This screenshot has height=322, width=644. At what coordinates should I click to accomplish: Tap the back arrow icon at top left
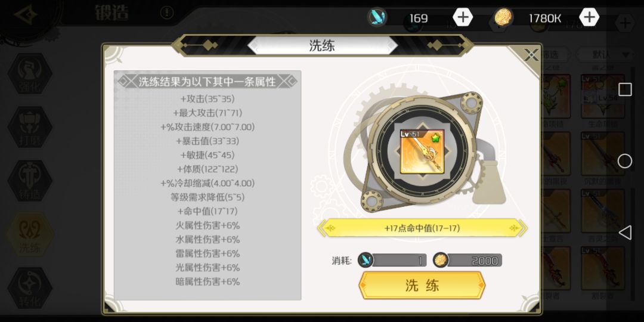coord(26,16)
